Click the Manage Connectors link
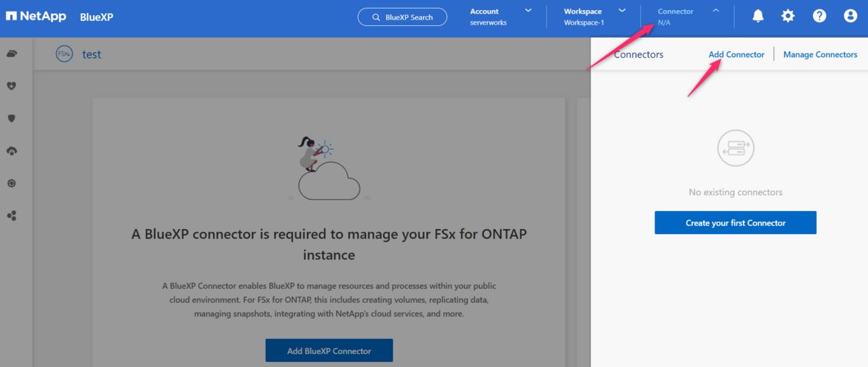Image resolution: width=868 pixels, height=367 pixels. click(820, 54)
